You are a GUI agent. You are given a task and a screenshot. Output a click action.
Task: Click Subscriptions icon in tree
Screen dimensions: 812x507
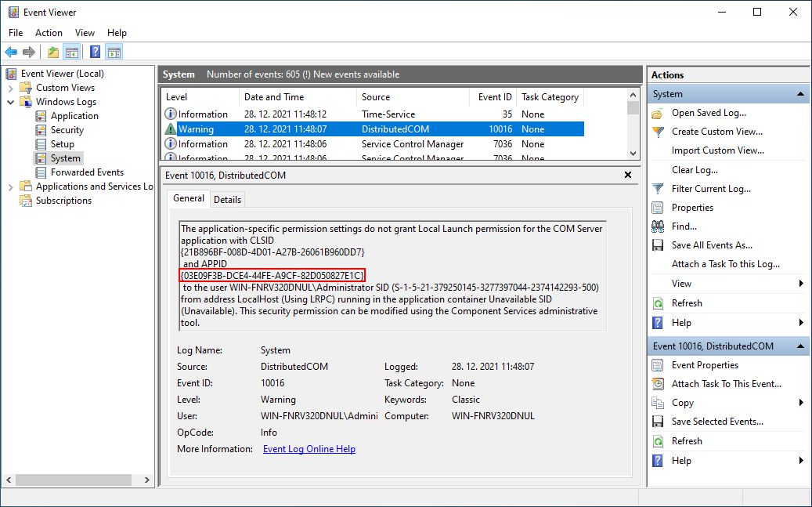(26, 200)
